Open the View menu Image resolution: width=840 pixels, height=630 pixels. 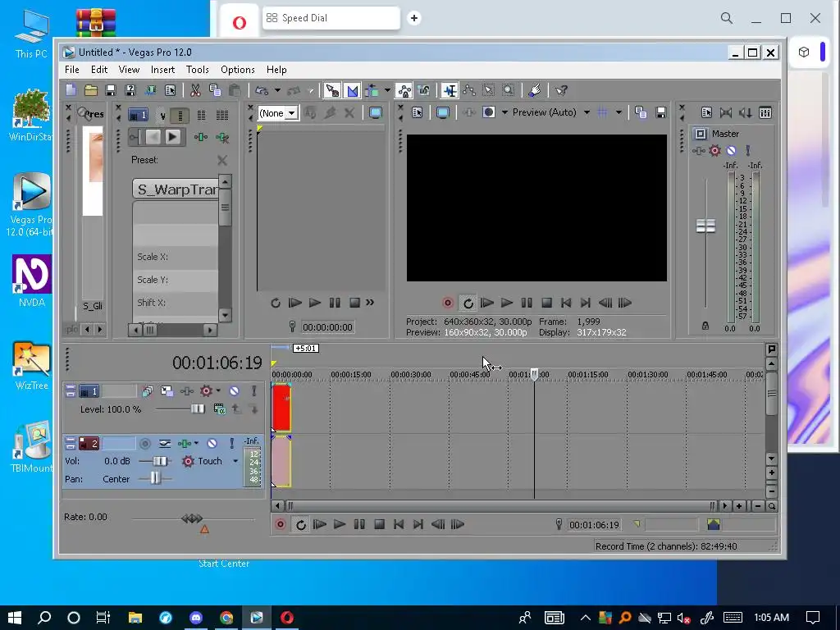[x=129, y=70]
